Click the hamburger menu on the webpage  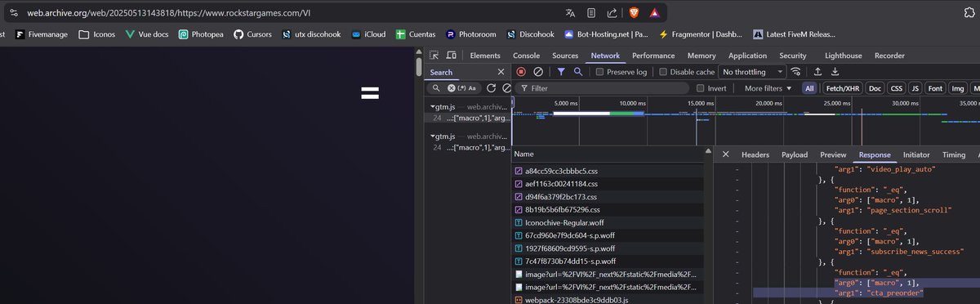(370, 93)
